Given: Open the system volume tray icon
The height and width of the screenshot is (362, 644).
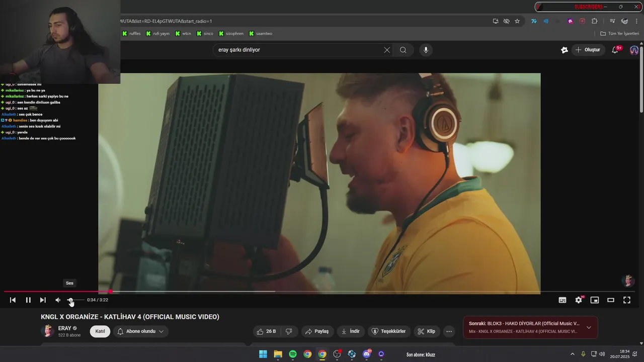Looking at the screenshot, I should 602,354.
